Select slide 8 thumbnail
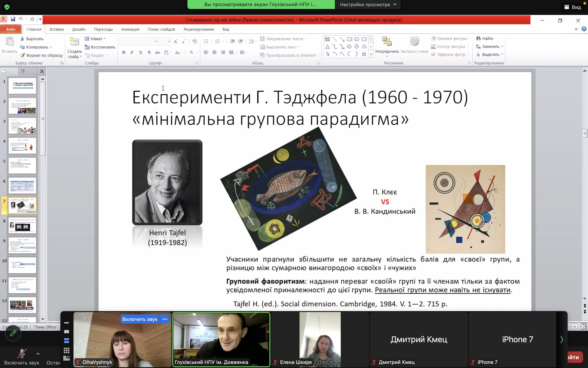This screenshot has height=368, width=588. pos(22,225)
